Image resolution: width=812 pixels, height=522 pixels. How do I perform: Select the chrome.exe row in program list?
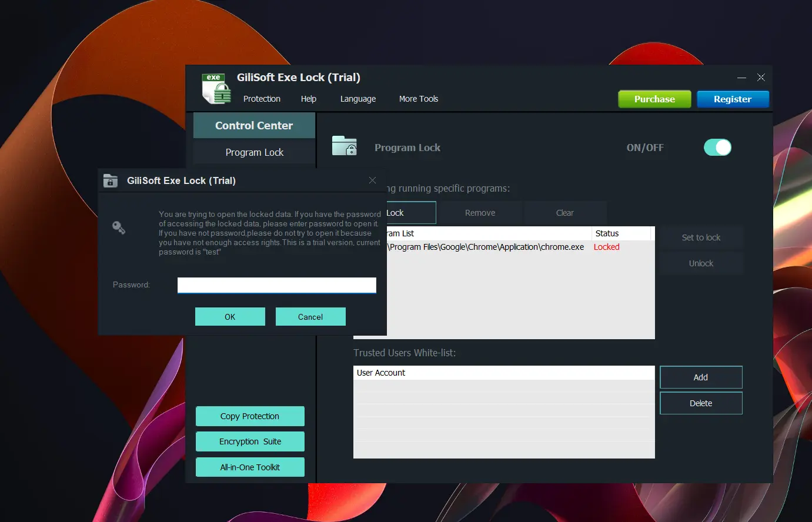[520, 247]
